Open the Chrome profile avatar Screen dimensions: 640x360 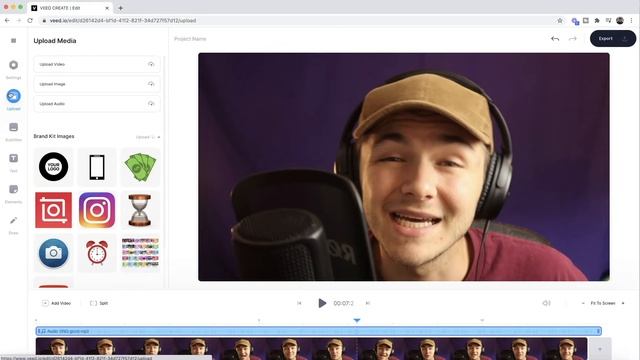click(x=620, y=20)
